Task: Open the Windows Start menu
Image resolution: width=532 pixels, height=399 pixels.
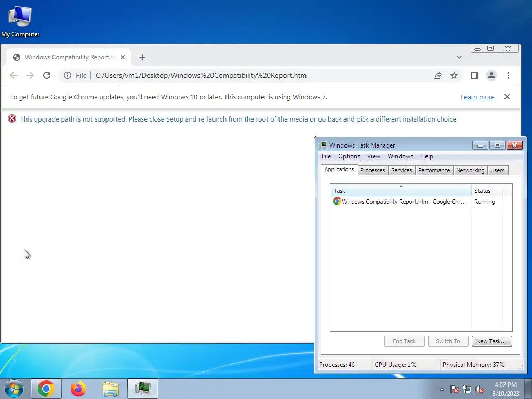Action: pyautogui.click(x=14, y=389)
